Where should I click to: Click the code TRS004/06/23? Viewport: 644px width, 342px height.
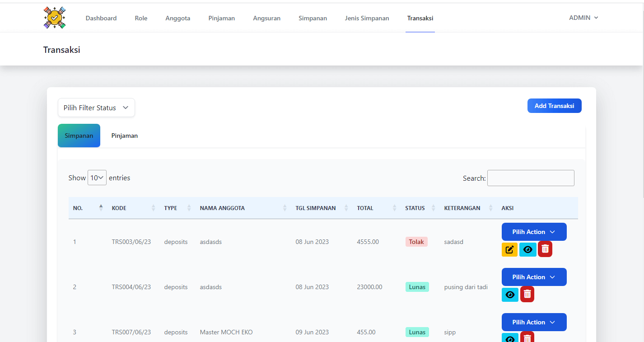tap(131, 287)
